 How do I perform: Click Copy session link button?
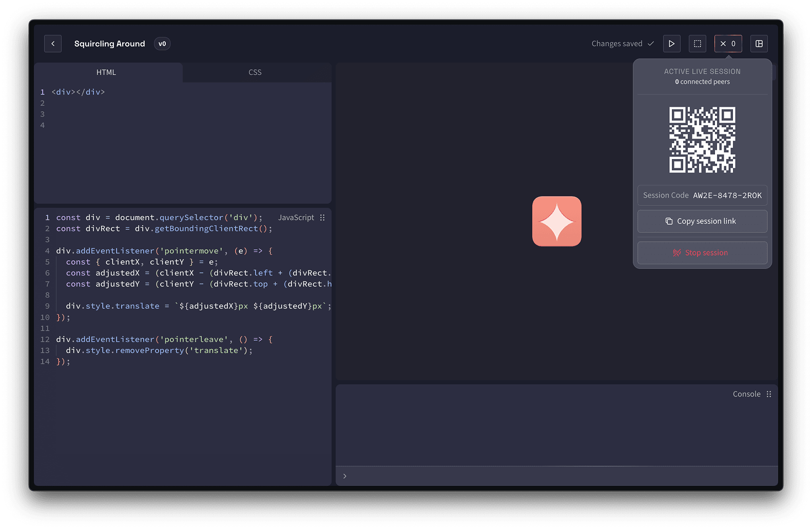tap(702, 221)
